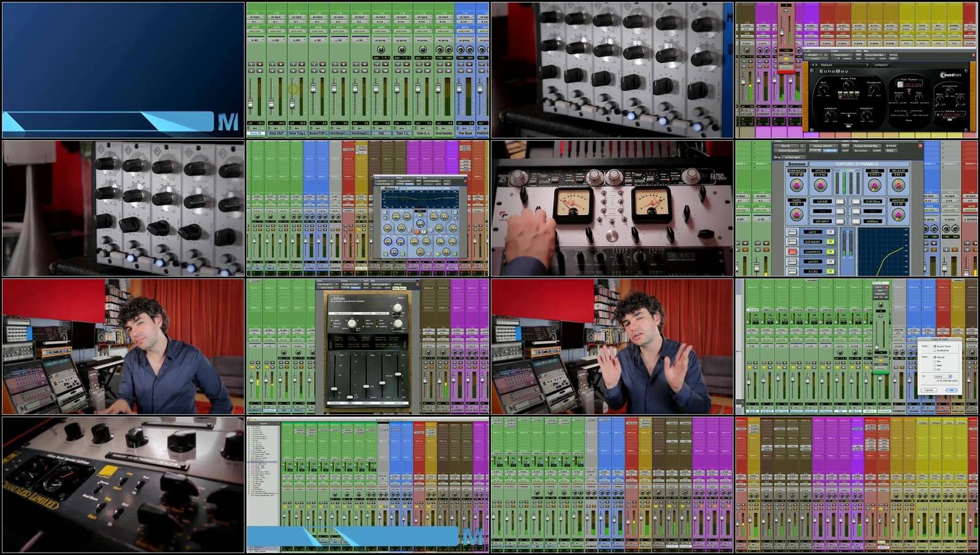Record-enable Kick IN in the top mixer frame
The image size is (980, 555).
[260, 64]
